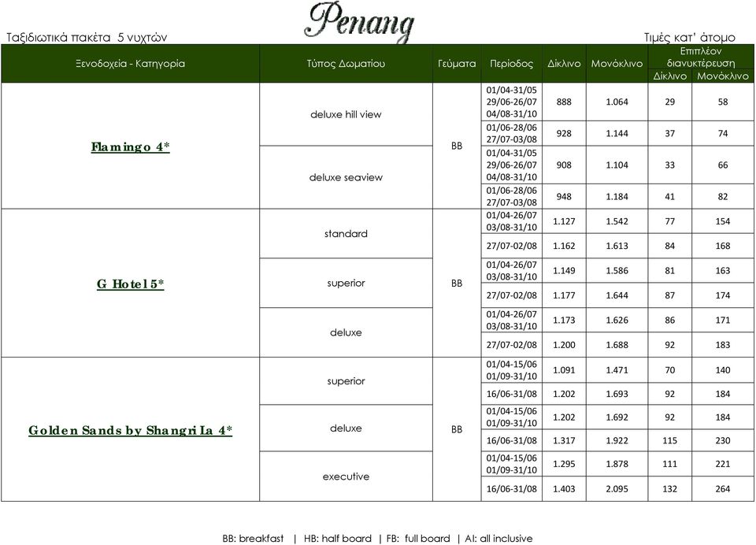756x545 pixels.
Task: Select the price cell 2.095
Action: [617, 488]
